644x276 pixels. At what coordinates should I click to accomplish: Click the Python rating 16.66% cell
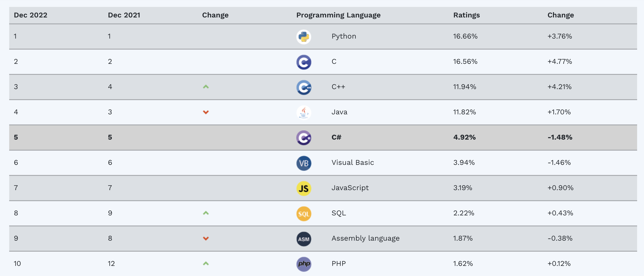click(465, 36)
